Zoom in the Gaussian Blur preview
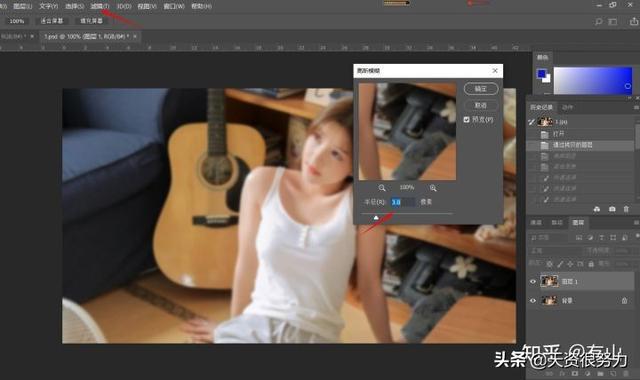Image resolution: width=640 pixels, height=380 pixels. pyautogui.click(x=433, y=188)
